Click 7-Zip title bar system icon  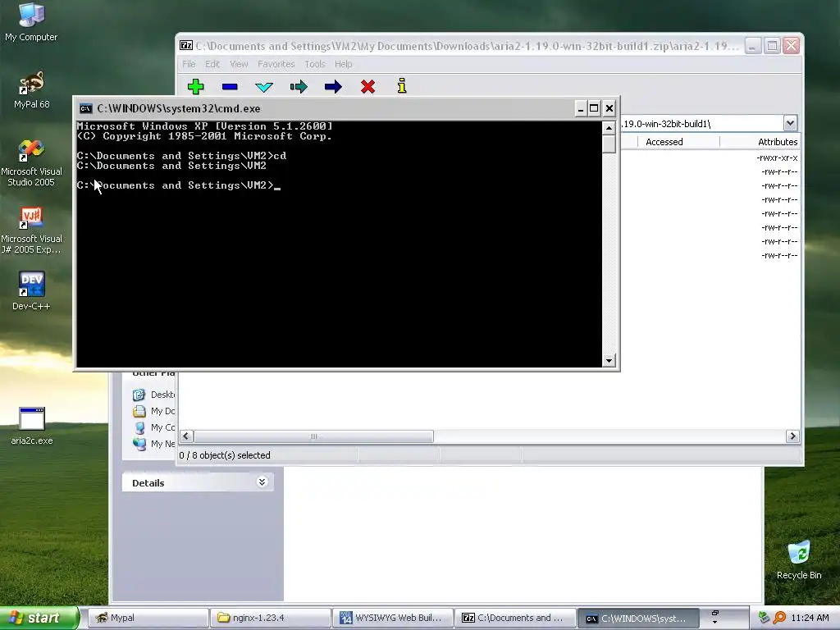pos(186,46)
